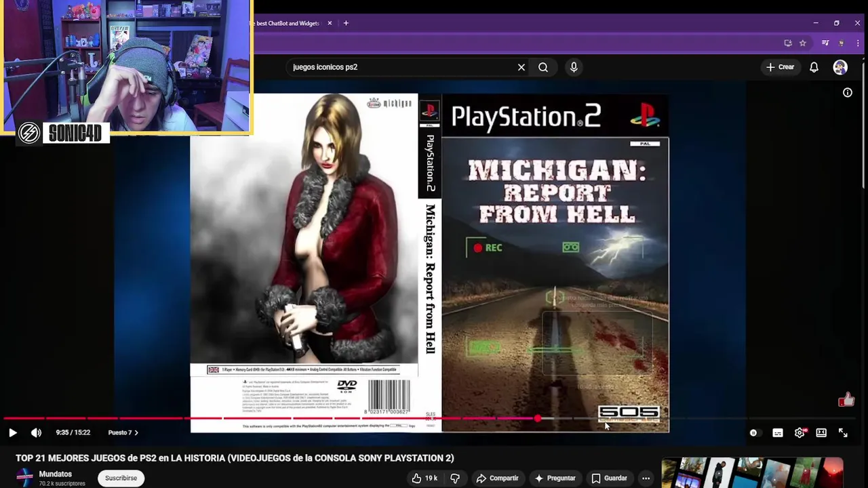
Task: Show video info card icon
Action: coord(848,92)
